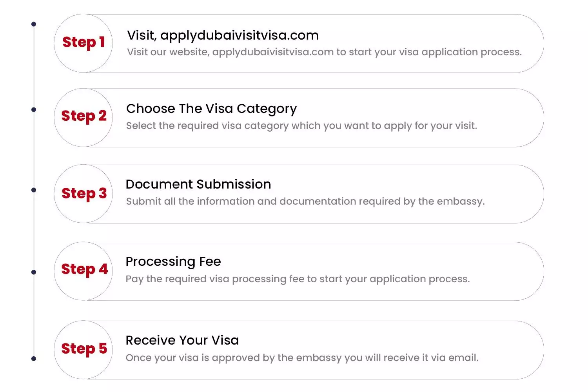This screenshot has width=588, height=392.
Task: Click the "Choose The Visa Category" heading
Action: click(x=211, y=109)
